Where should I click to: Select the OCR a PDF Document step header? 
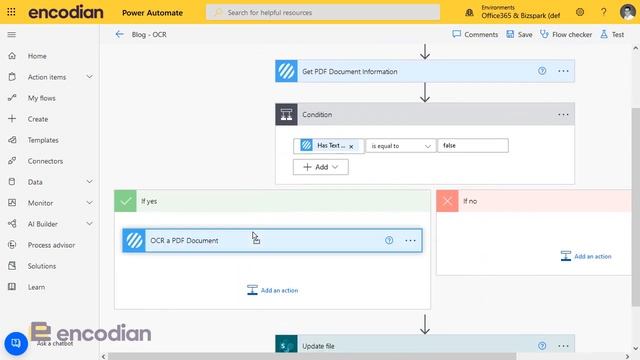click(272, 240)
